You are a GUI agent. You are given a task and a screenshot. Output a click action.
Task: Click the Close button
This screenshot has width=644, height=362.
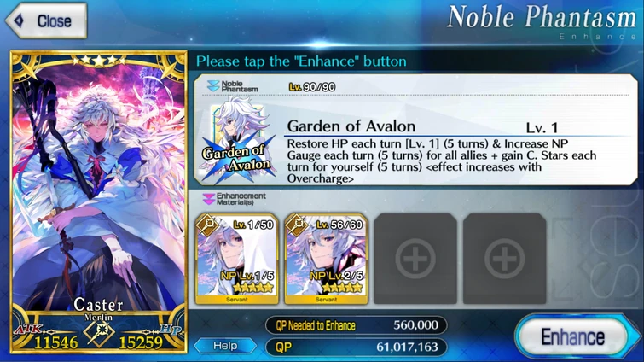click(x=46, y=20)
